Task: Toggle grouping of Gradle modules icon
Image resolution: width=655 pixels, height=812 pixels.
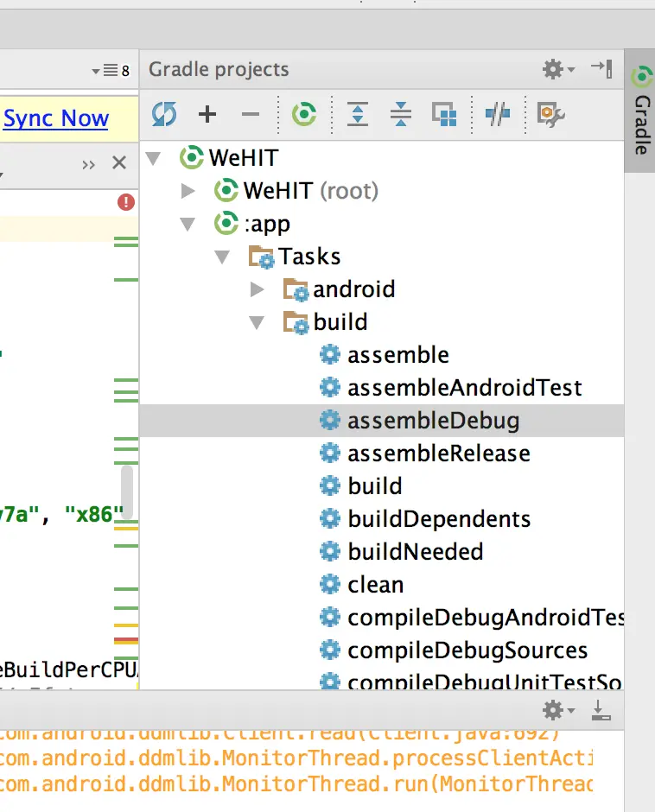Action: 445,114
